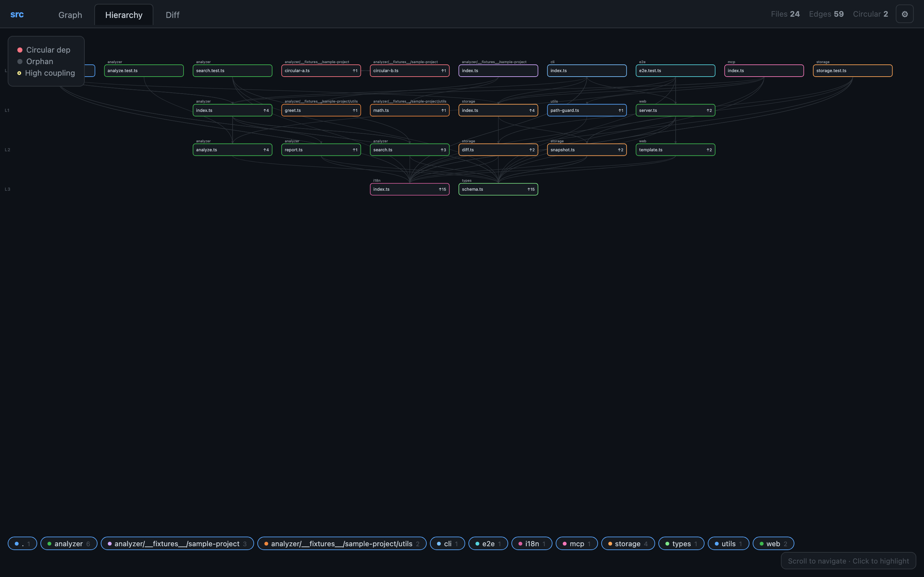Click the Edges 59 stat in the header
Image resolution: width=924 pixels, height=577 pixels.
(826, 14)
